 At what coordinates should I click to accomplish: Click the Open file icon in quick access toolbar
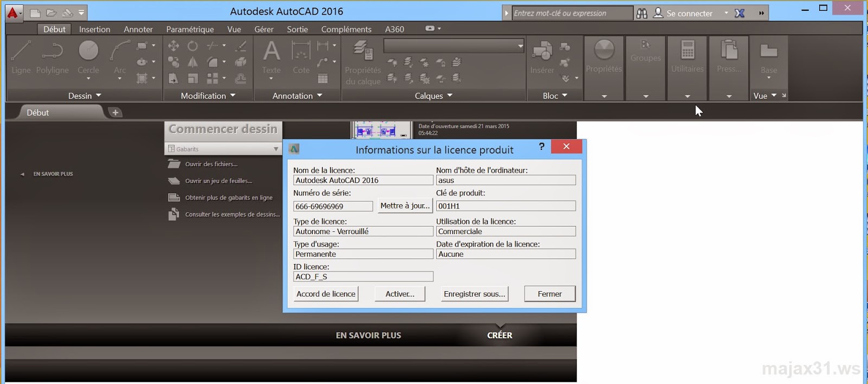51,12
